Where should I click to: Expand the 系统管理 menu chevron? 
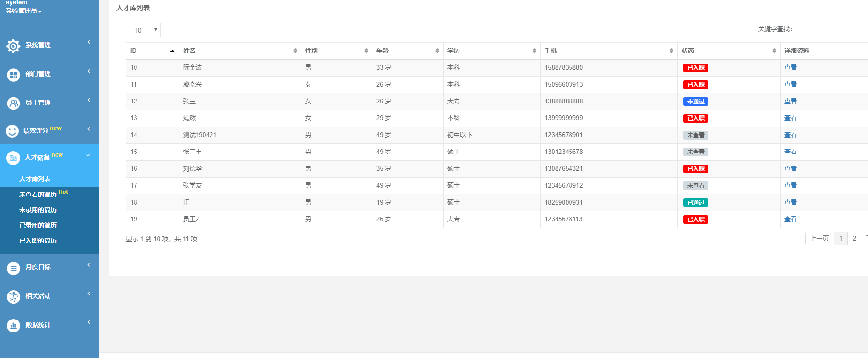click(89, 42)
